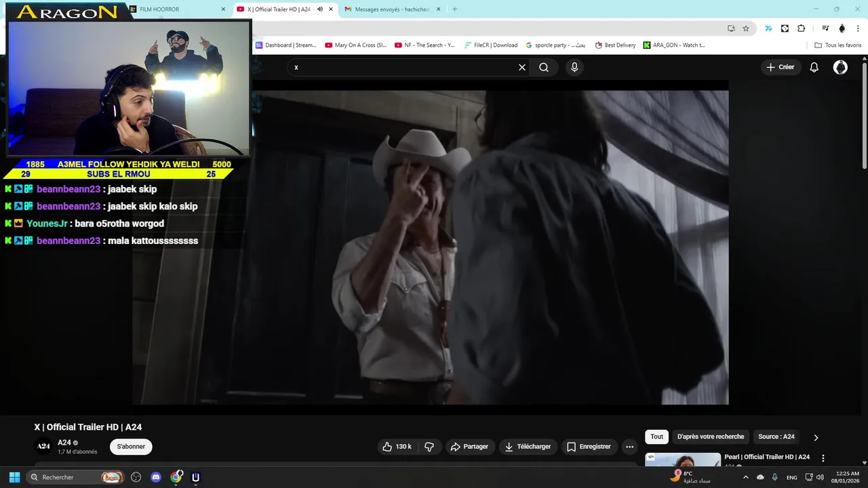The height and width of the screenshot is (488, 868).
Task: Click the YouTube search magnifier button
Action: 544,67
